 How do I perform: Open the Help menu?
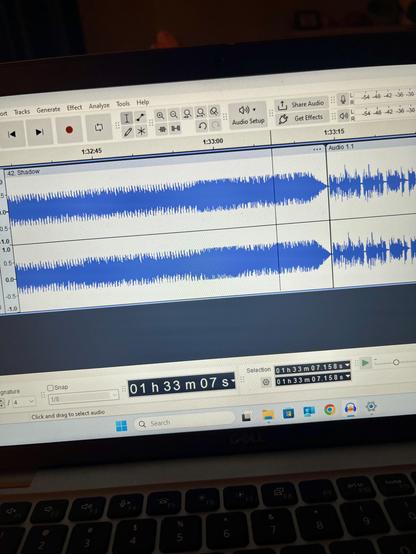pos(143,102)
